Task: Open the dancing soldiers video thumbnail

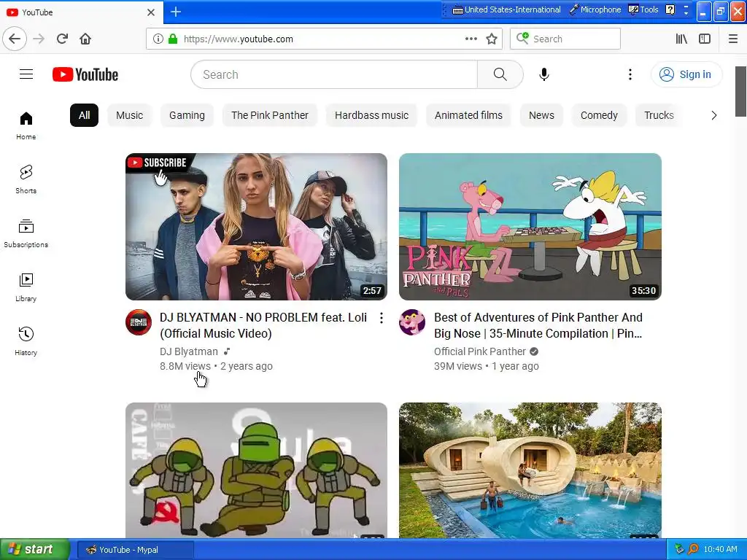Action: 256,470
